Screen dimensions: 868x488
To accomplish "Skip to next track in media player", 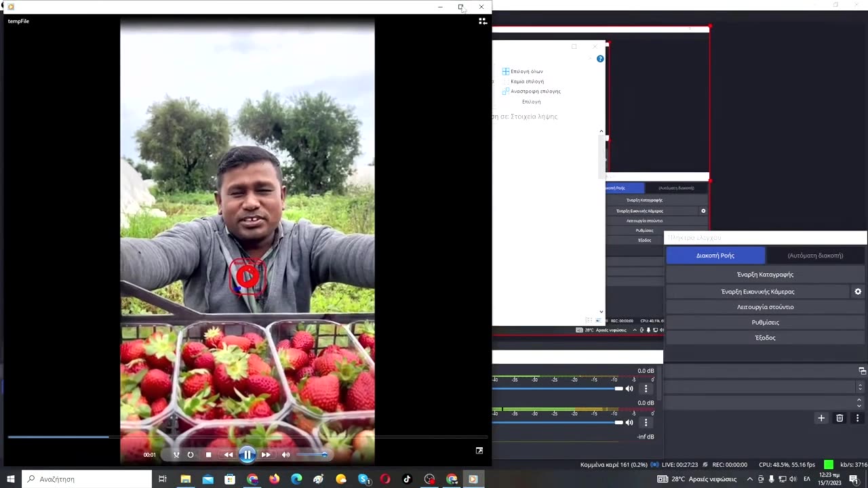I will (266, 455).
